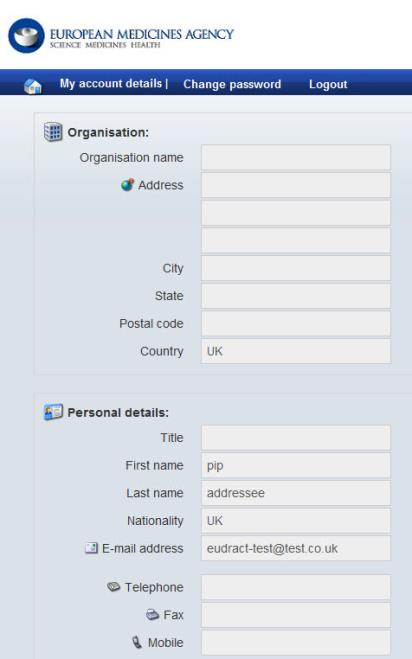The width and height of the screenshot is (412, 659).
Task: Click the telephone icon beside Telephone
Action: [114, 587]
